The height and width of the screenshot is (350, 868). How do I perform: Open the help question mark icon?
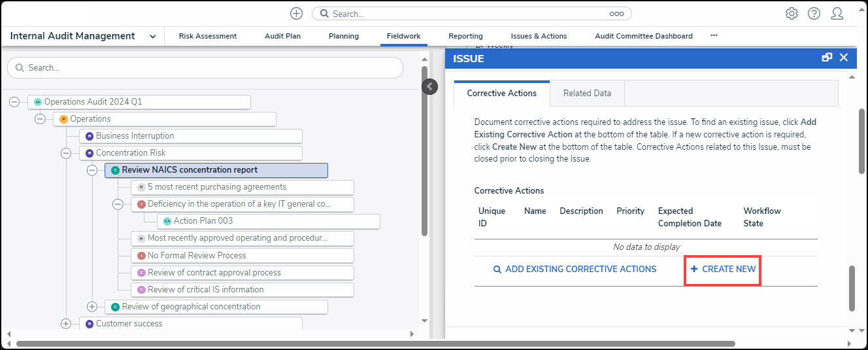814,14
